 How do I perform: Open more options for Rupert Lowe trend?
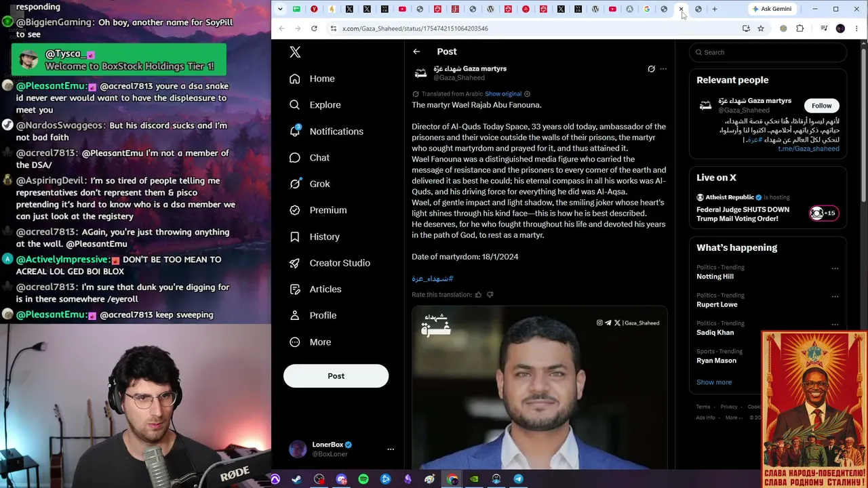(835, 296)
